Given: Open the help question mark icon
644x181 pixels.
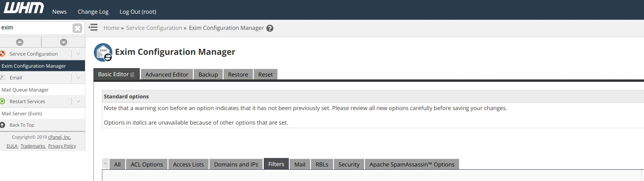Looking at the screenshot, I should coord(270,28).
